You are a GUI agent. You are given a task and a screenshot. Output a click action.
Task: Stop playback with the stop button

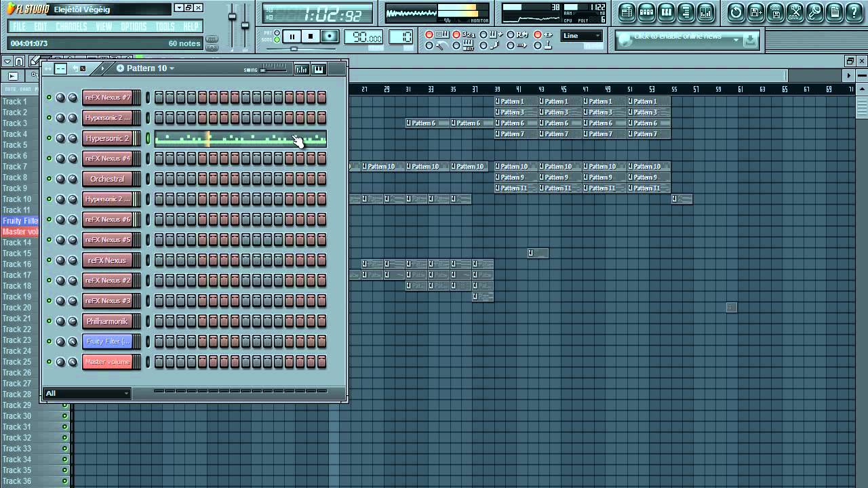click(311, 37)
